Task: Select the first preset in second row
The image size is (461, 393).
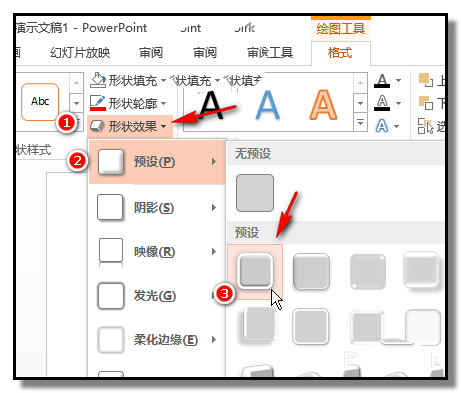Action: pyautogui.click(x=260, y=325)
